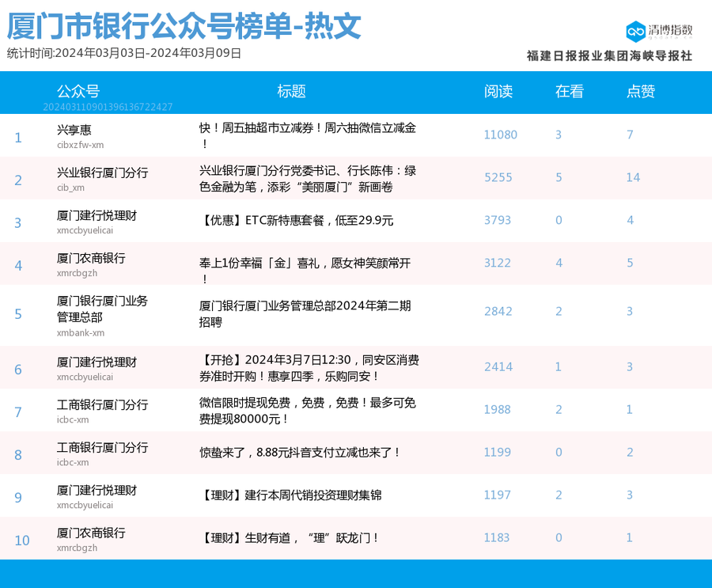The width and height of the screenshot is (712, 588).
Task: Select the 点赞 column header
Action: (x=640, y=91)
